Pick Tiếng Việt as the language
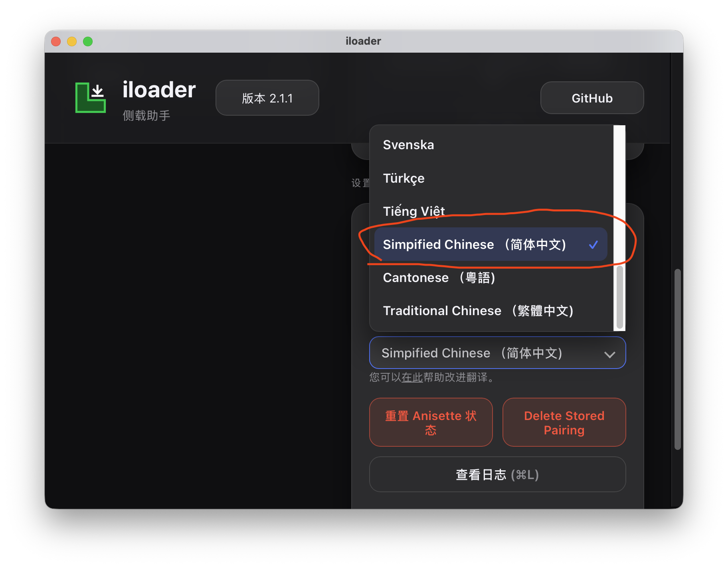This screenshot has width=728, height=568. coord(414,211)
